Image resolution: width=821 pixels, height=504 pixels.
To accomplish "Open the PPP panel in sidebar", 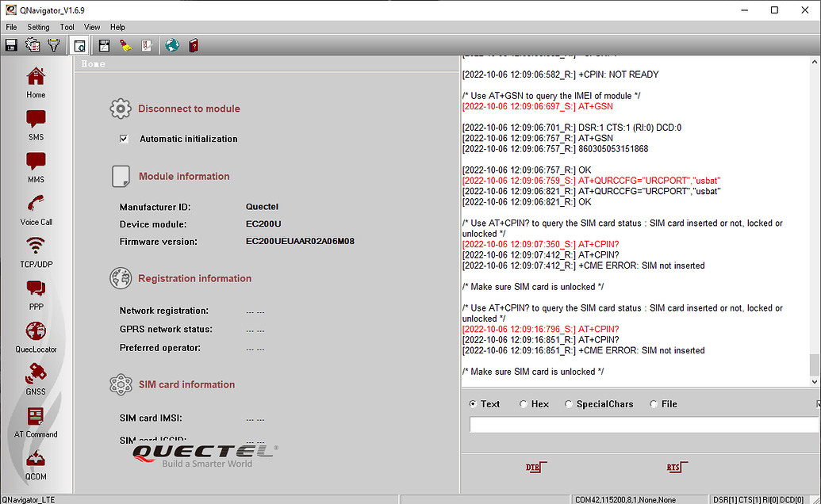I will pos(36,295).
